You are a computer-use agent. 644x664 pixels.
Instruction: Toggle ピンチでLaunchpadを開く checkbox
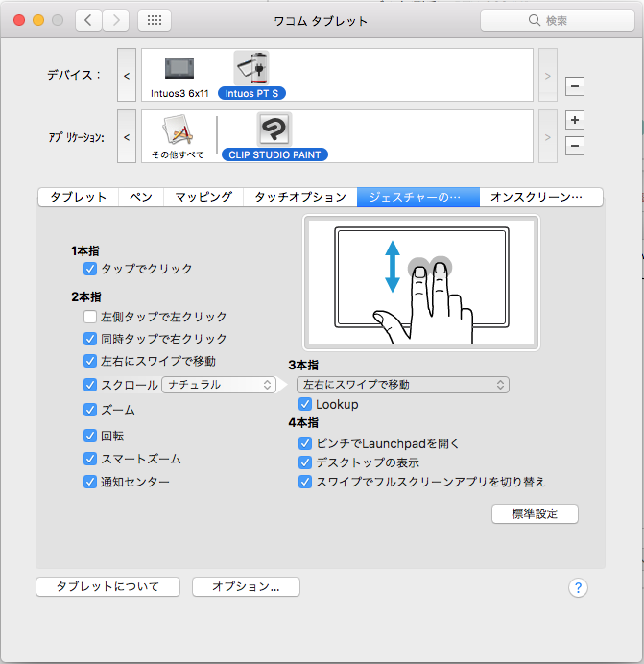click(305, 443)
